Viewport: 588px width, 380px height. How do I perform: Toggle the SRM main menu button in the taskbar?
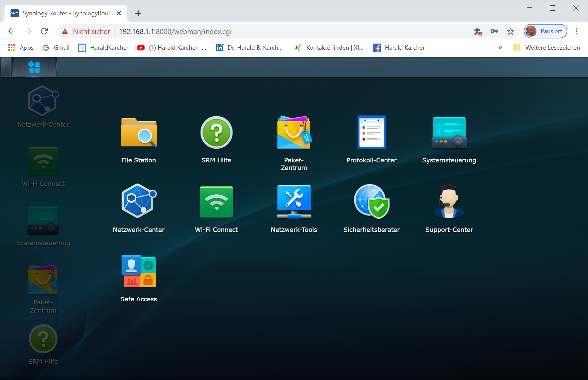34,67
